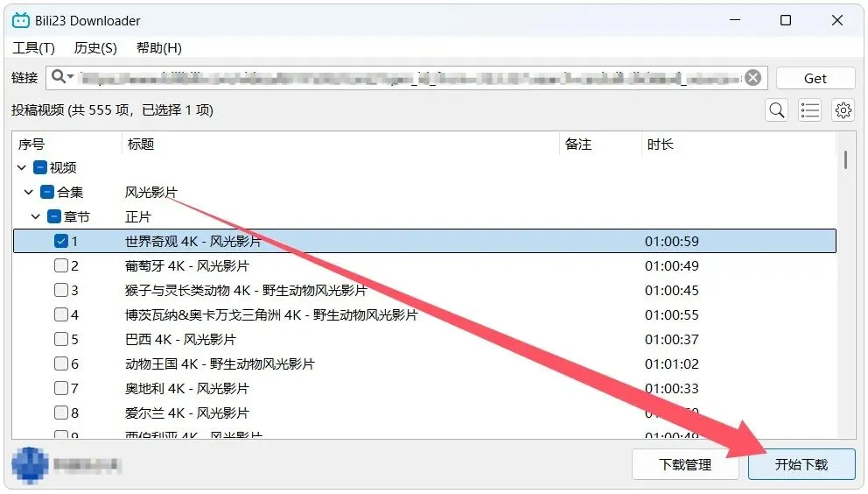Open the 工具(T) menu

click(34, 48)
